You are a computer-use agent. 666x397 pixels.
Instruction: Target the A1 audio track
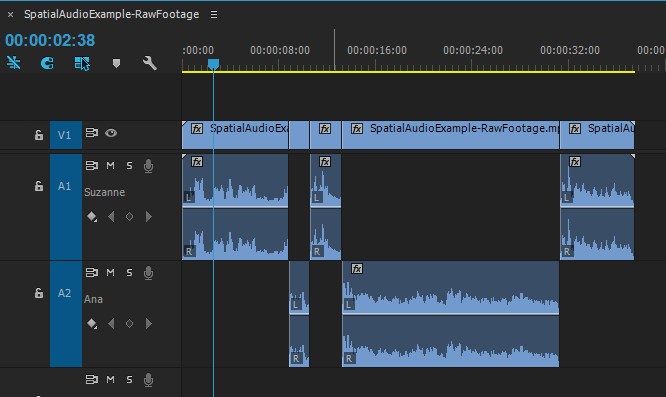(x=65, y=207)
